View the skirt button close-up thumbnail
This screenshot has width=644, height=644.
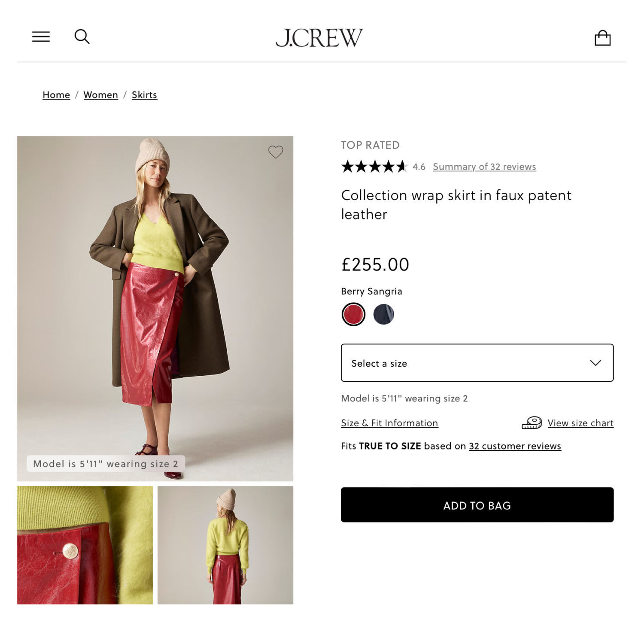[x=85, y=545]
